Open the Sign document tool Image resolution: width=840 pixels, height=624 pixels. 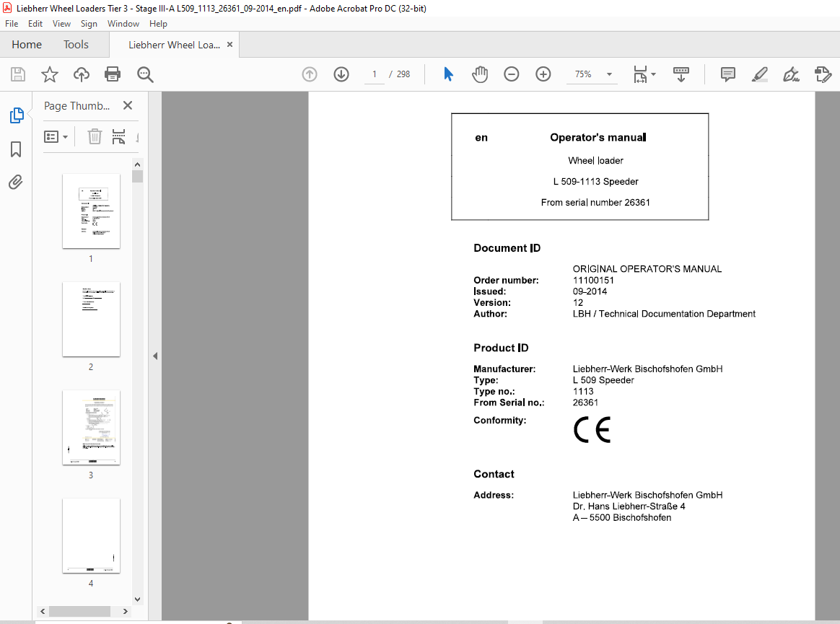click(x=791, y=74)
